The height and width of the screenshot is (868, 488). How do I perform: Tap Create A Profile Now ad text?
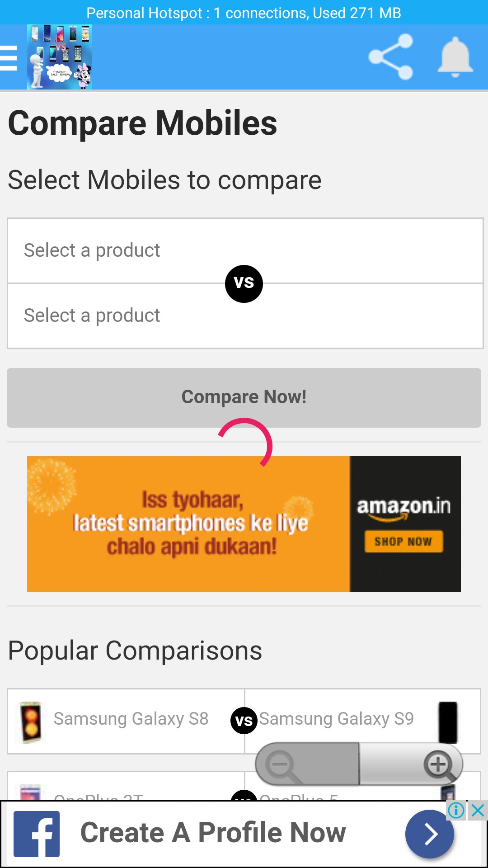tap(213, 833)
